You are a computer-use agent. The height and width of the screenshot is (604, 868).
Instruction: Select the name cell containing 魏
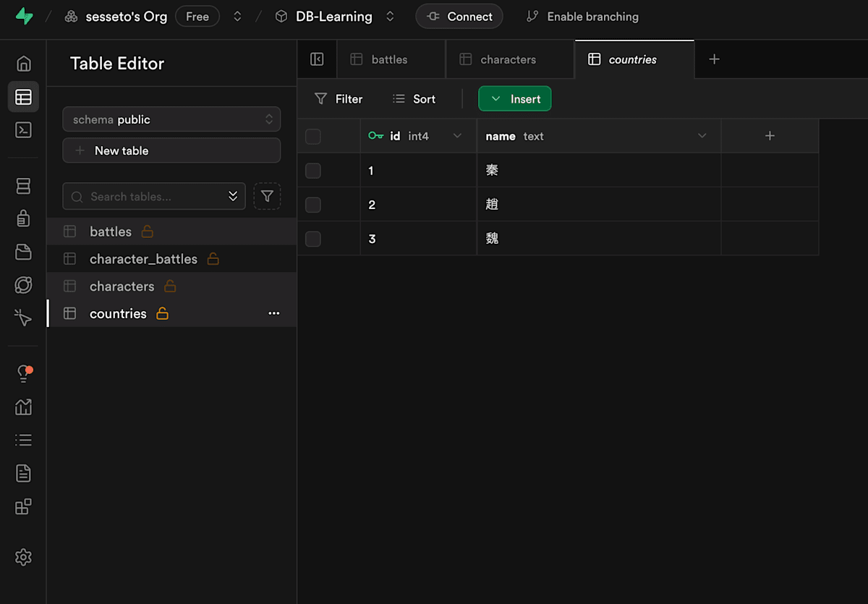click(599, 239)
